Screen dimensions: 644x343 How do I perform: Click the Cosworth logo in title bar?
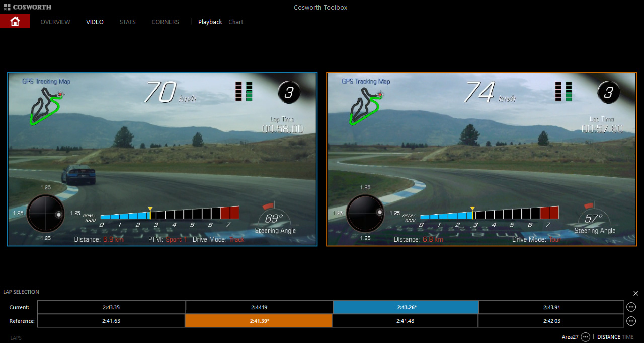coord(27,7)
